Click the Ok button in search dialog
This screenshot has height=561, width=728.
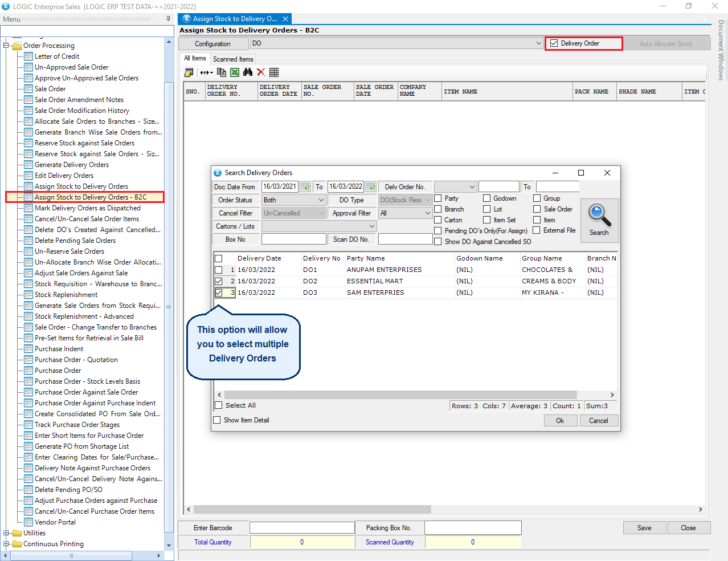(560, 421)
